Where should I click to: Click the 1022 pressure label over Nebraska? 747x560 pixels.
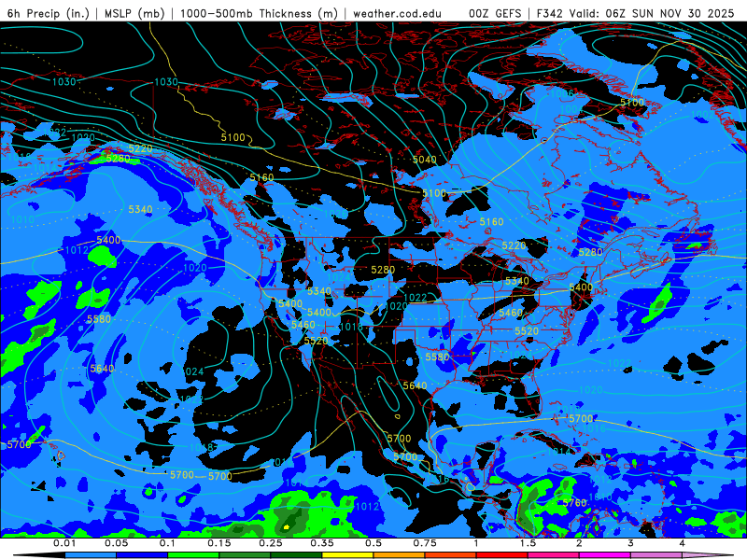[415, 298]
